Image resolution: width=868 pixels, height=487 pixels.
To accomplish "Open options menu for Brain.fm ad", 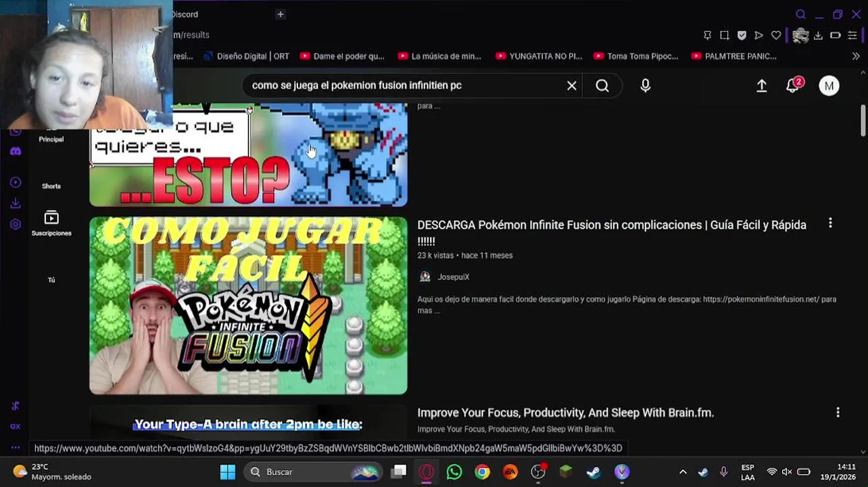I will [x=838, y=412].
